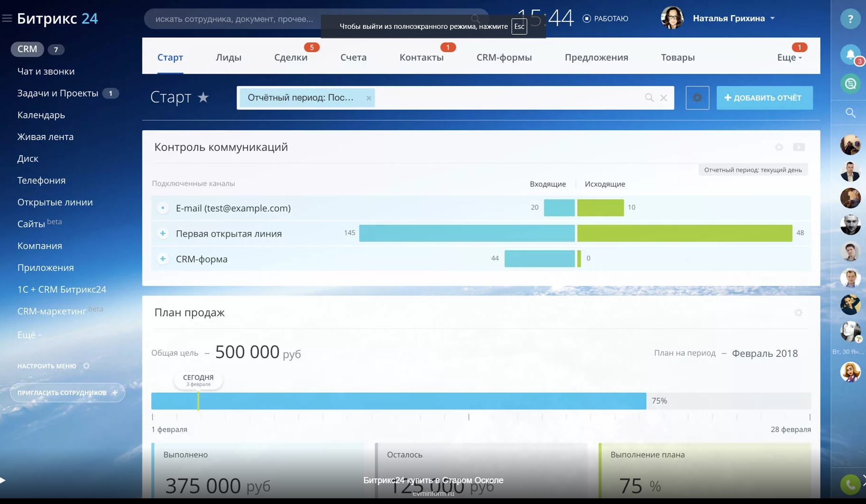Open Диск in left menu

27,159
